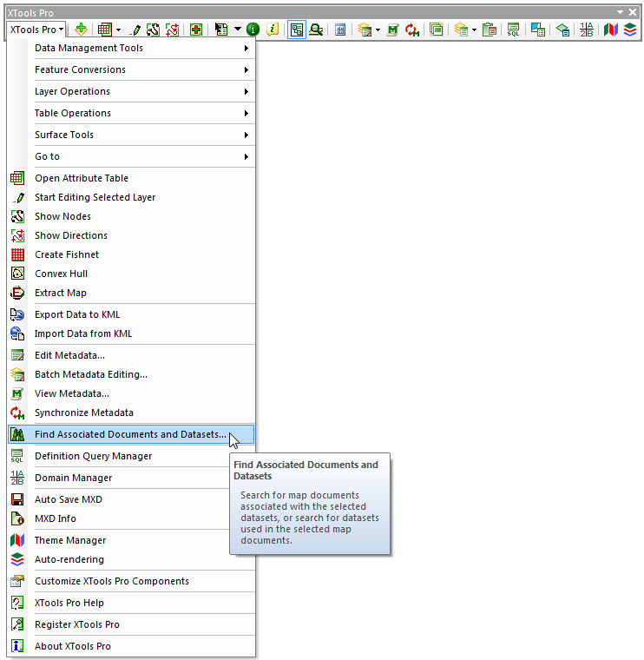
Task: Click the Auto-rendering layers toolbar icon
Action: [630, 30]
